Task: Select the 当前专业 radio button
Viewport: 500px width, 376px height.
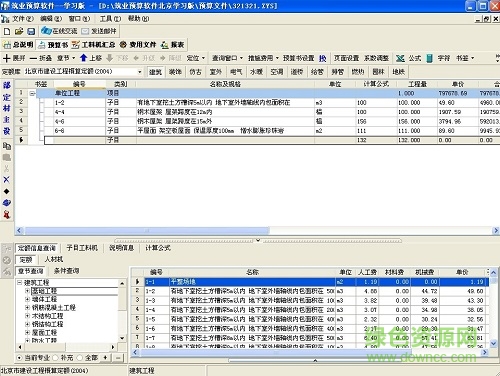Action: click(x=19, y=358)
